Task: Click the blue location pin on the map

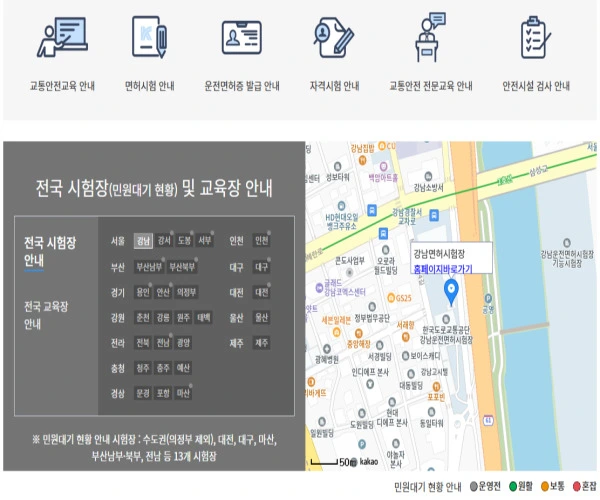Action: point(451,292)
